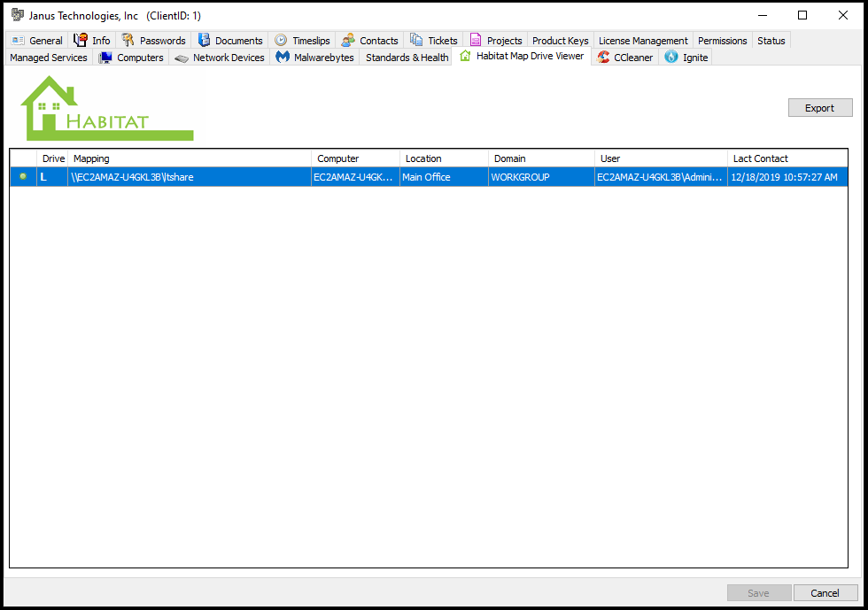Click the status dot on drive L row
Viewport: 868px width, 610px height.
click(x=23, y=177)
